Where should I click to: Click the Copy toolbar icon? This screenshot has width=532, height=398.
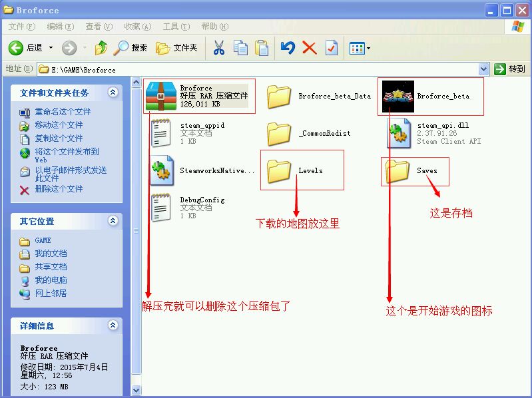click(240, 48)
